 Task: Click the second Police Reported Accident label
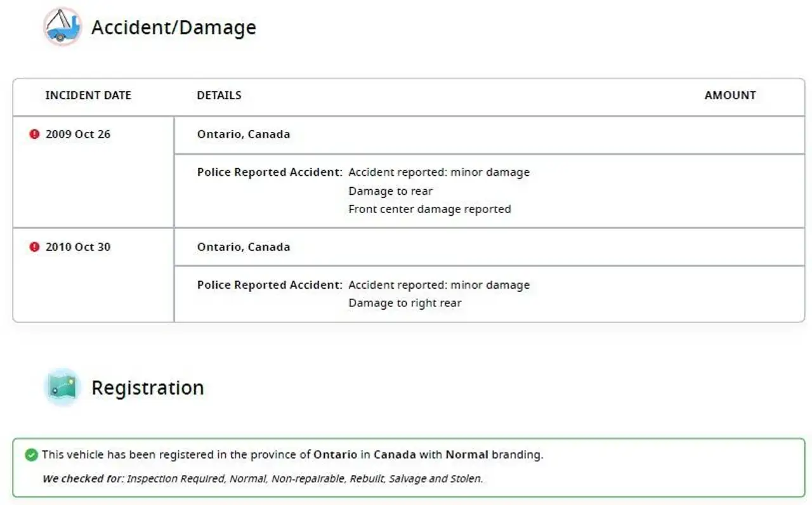(270, 285)
